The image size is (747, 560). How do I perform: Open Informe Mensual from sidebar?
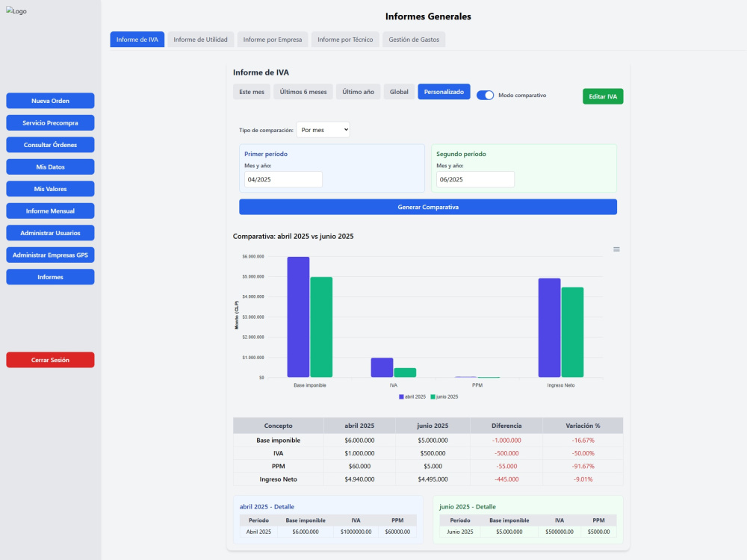[x=50, y=211]
